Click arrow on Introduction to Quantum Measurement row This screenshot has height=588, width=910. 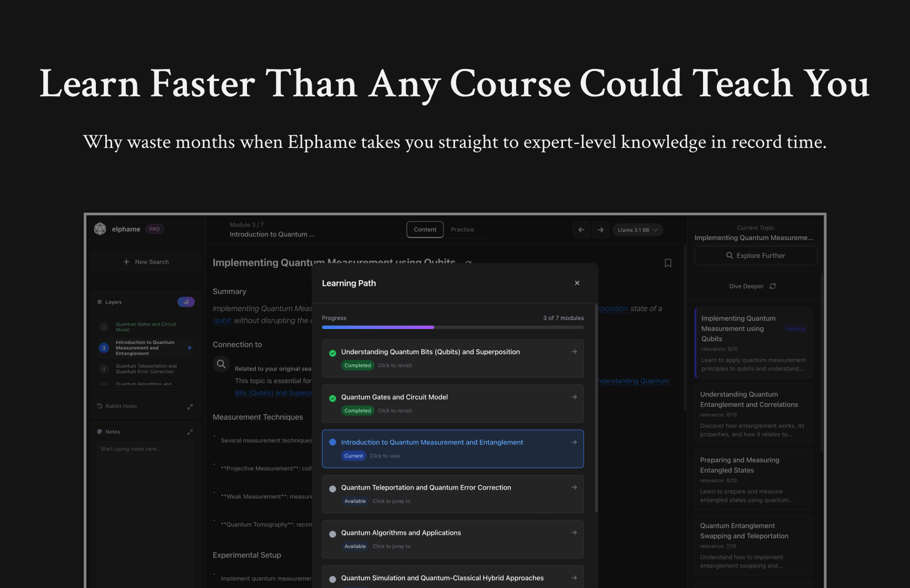tap(574, 442)
